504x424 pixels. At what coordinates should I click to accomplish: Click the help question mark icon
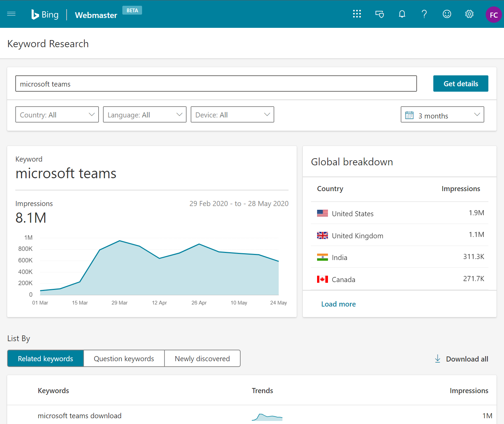coord(424,14)
